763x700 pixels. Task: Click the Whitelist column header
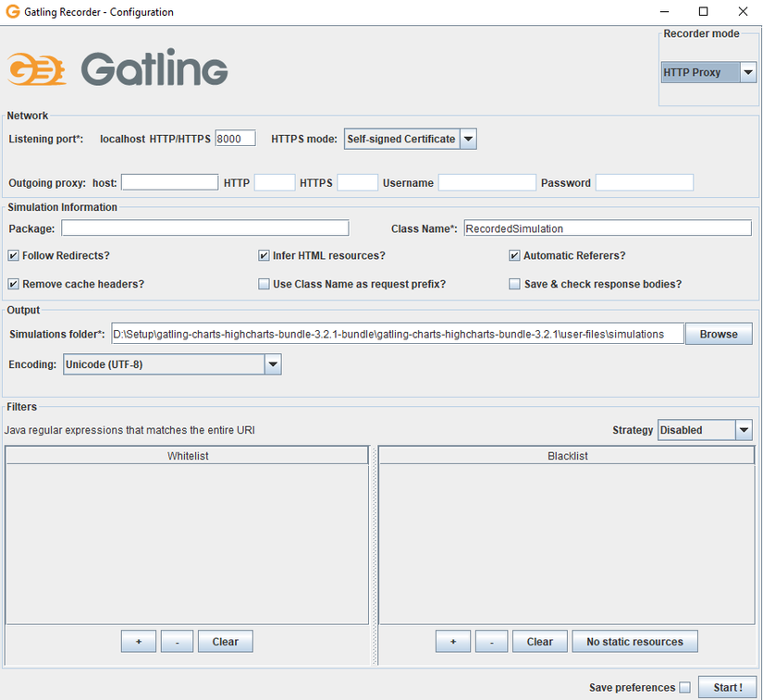coord(188,456)
